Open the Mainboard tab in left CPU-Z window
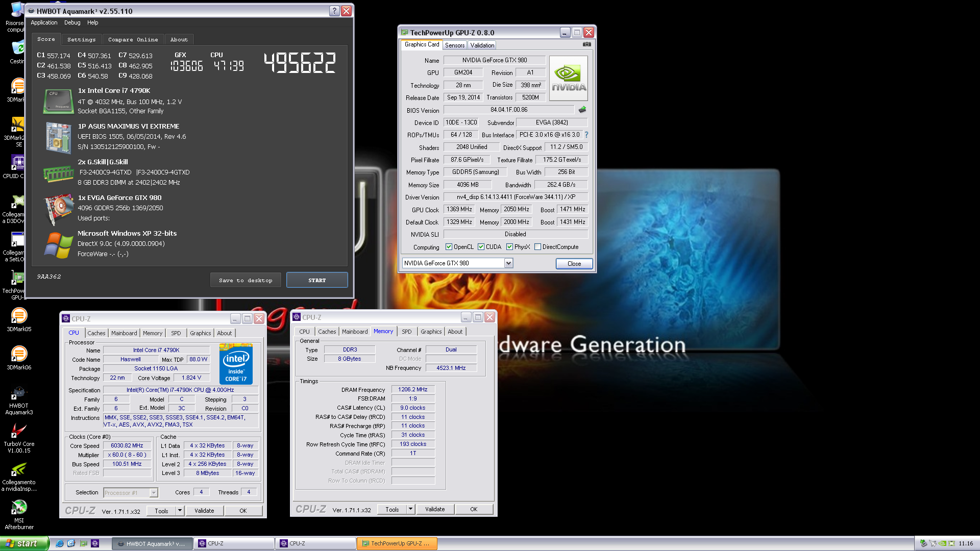The width and height of the screenshot is (980, 551). [x=124, y=333]
